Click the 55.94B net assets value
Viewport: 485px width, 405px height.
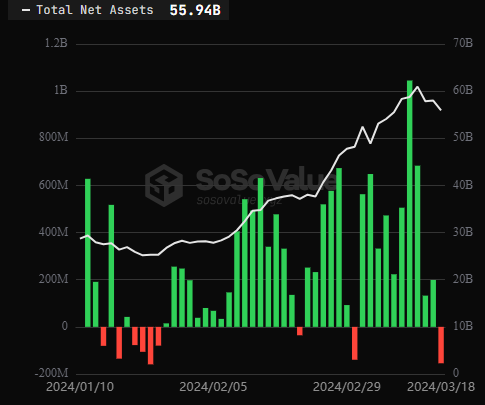coord(195,10)
